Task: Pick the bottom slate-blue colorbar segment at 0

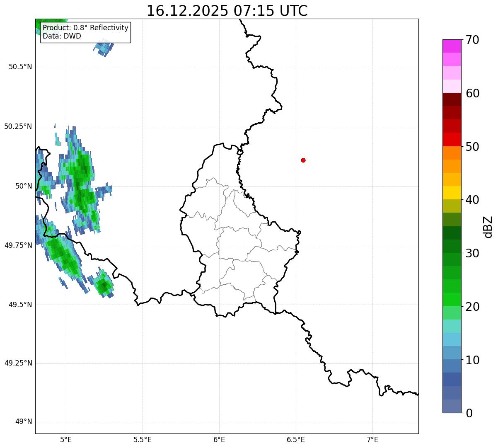Action: tap(452, 406)
